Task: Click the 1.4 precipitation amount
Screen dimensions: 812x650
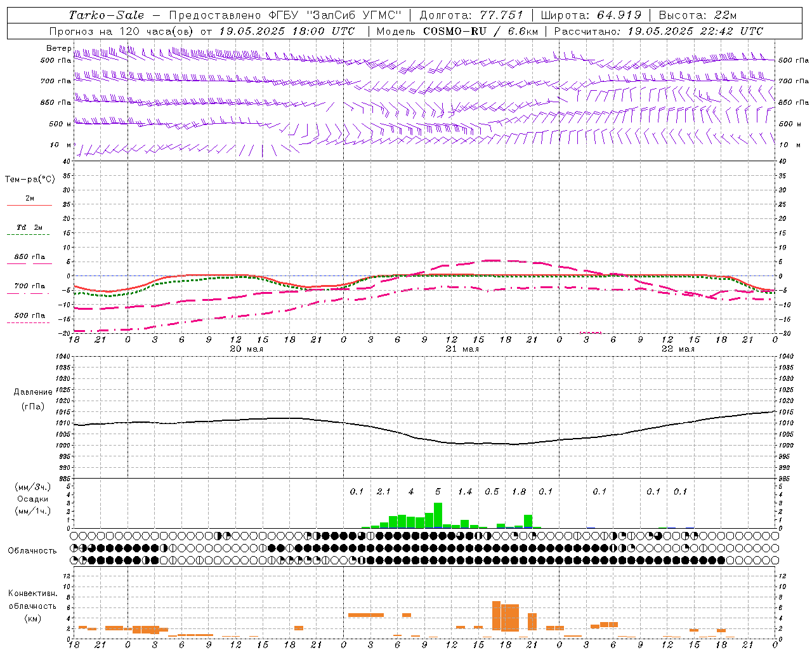Action: [465, 491]
